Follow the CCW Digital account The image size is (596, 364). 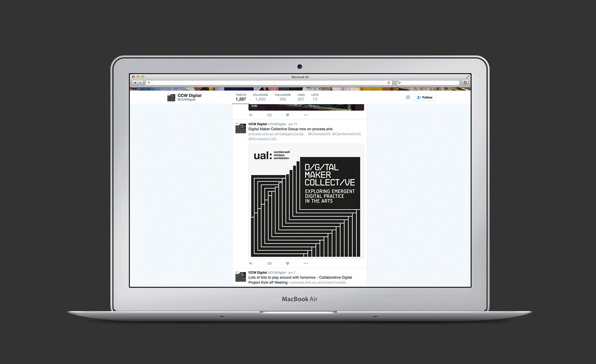point(424,97)
